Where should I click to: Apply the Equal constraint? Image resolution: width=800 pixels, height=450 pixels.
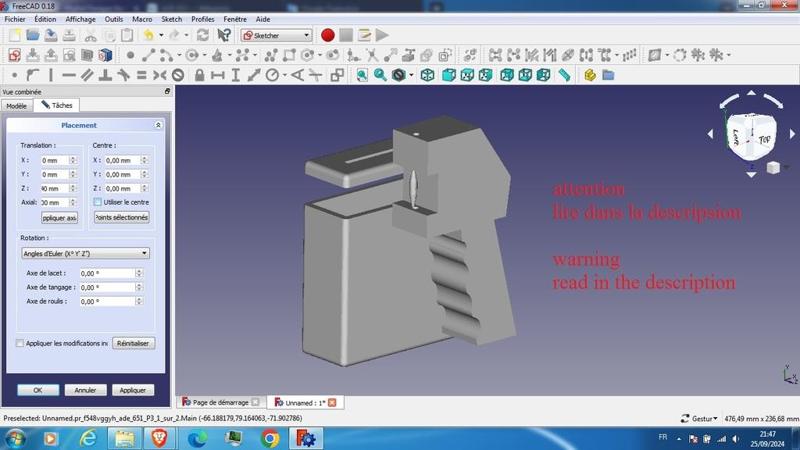141,76
